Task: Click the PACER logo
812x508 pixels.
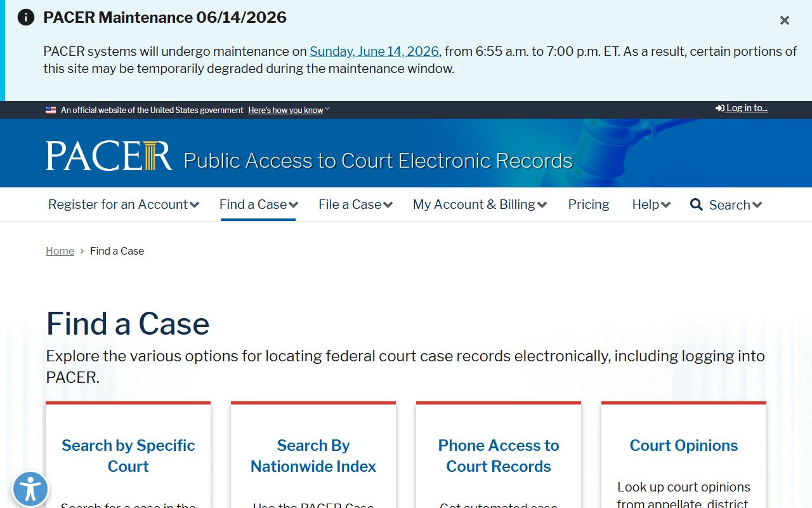Action: pos(108,156)
